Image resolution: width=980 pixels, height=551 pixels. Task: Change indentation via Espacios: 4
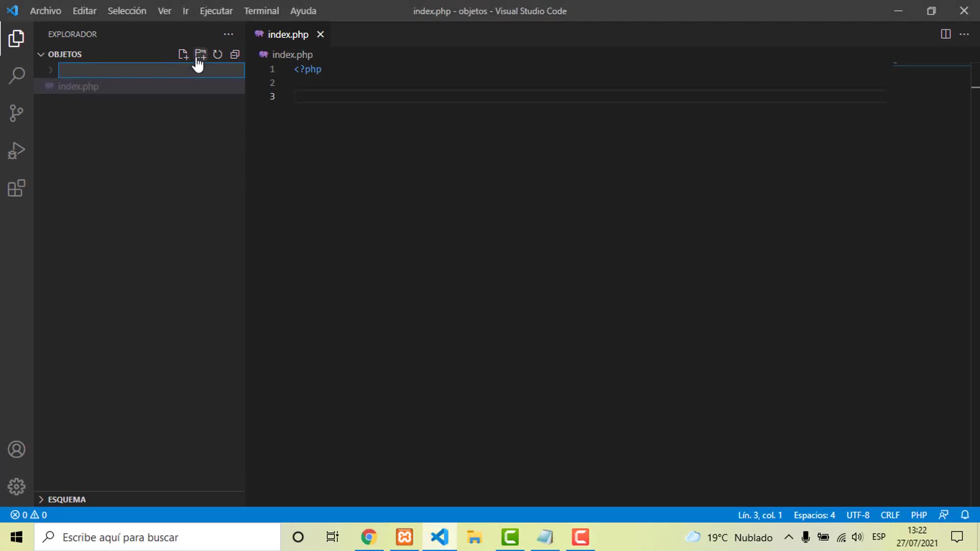coord(814,515)
